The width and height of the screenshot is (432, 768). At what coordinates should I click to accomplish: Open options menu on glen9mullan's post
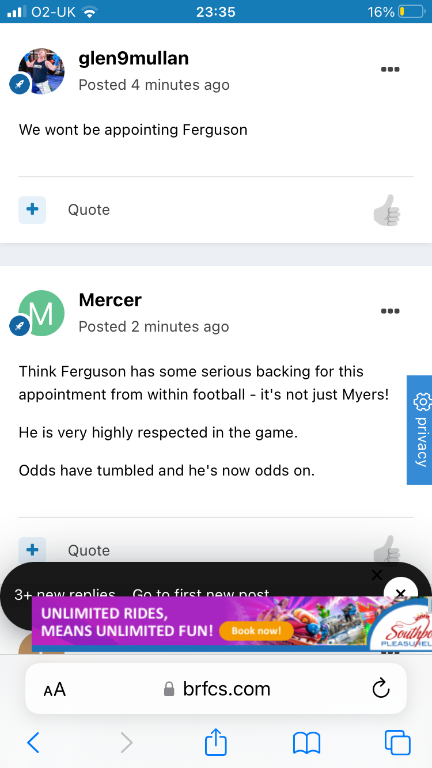coord(390,69)
